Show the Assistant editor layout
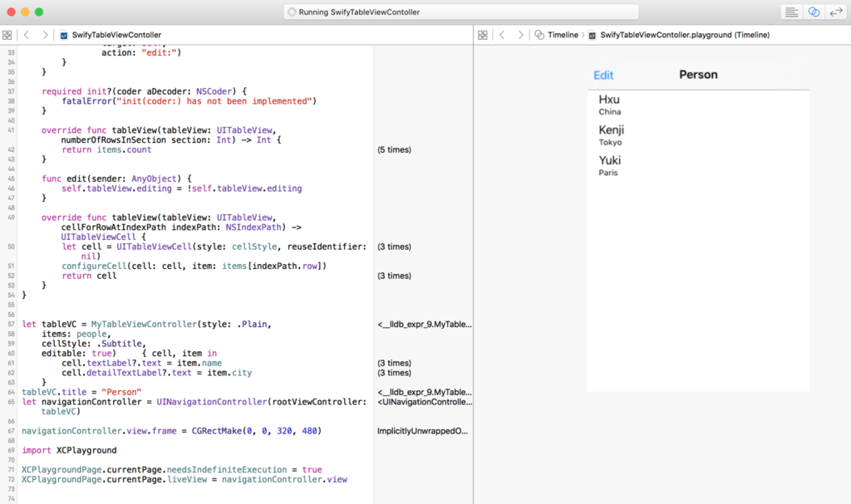 [814, 12]
